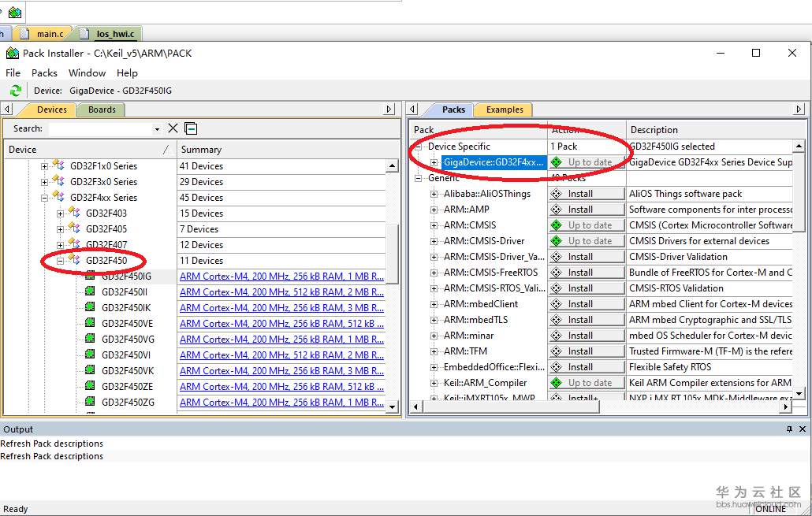Viewport: 812px width, 516px height.
Task: Select the GD32F450IK chip icon
Action: pos(90,307)
